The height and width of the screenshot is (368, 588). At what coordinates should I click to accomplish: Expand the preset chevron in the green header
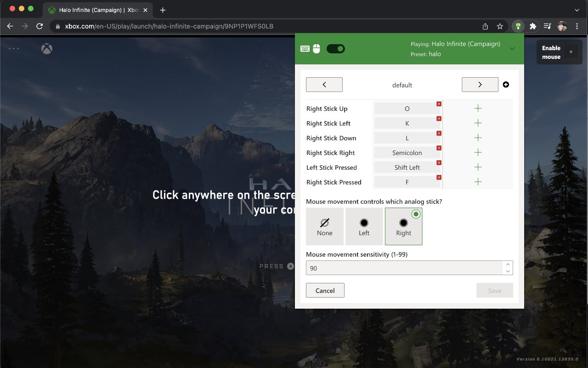(513, 49)
